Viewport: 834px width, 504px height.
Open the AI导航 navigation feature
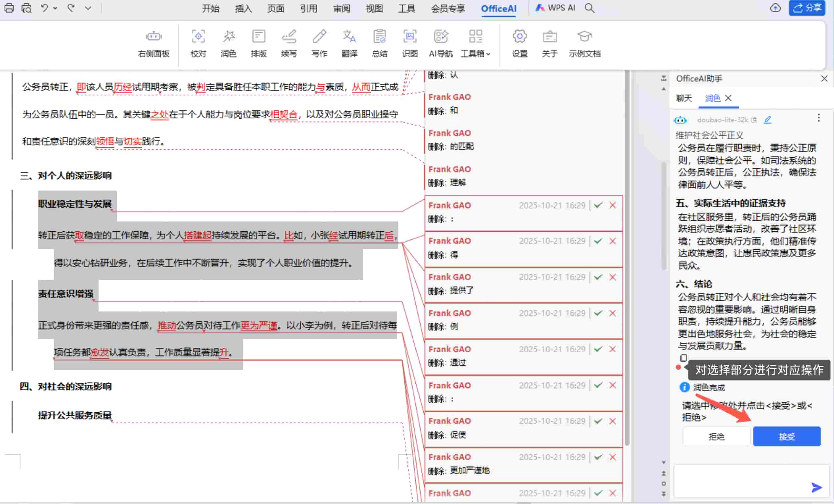[441, 43]
